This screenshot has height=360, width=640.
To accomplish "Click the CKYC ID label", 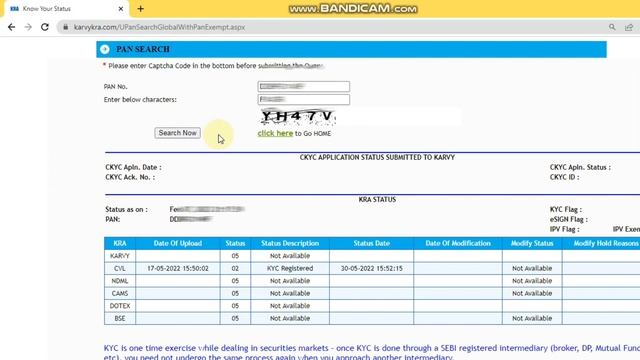I will point(564,177).
